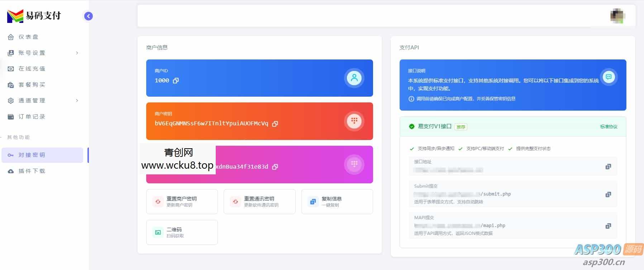Click the chat icon on 接口说明 card
This screenshot has height=270, width=644.
point(609,77)
